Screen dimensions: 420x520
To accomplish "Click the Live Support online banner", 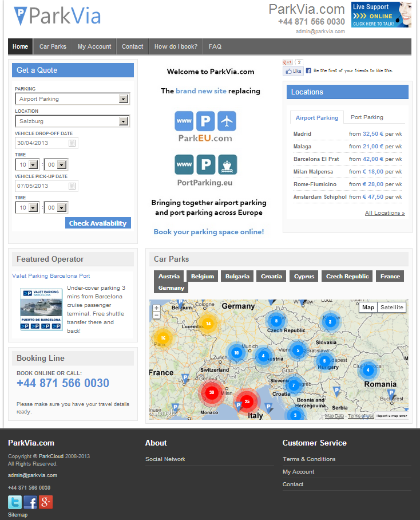I will (x=381, y=15).
